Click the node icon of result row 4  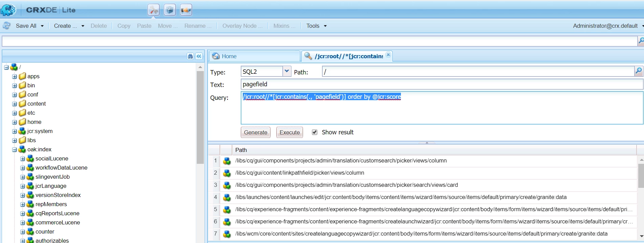pos(227,198)
